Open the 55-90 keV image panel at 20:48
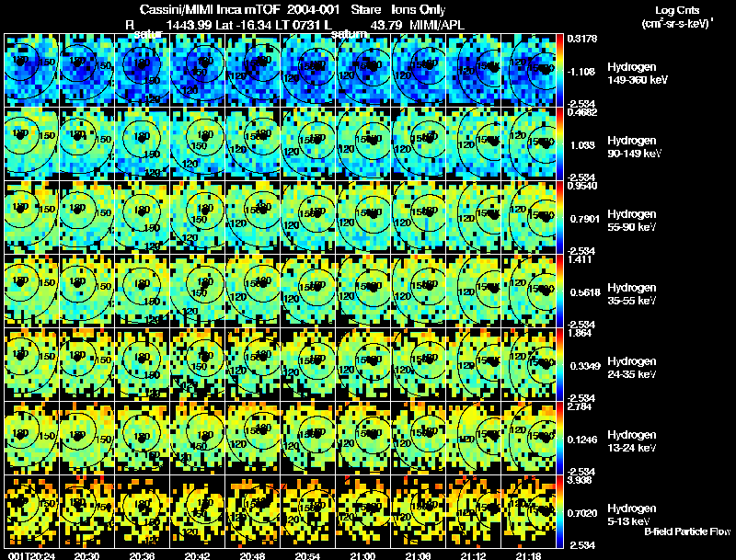This screenshot has height=560, width=736. click(252, 218)
